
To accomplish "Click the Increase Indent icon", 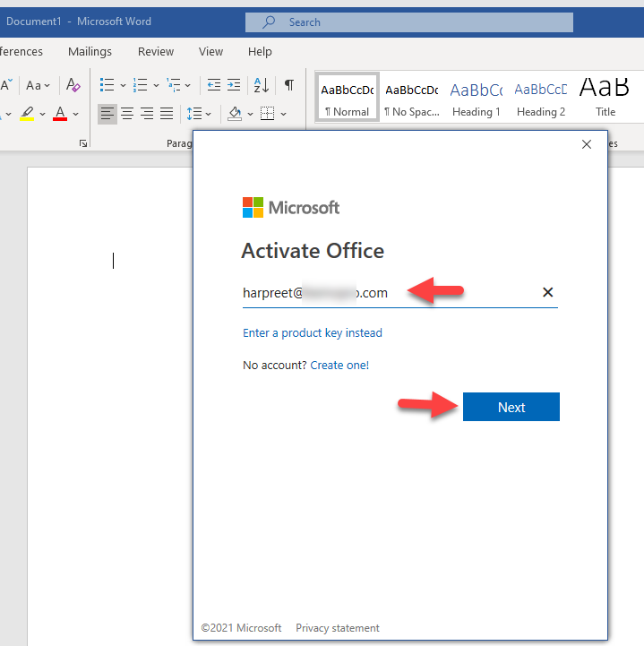I will [x=234, y=85].
